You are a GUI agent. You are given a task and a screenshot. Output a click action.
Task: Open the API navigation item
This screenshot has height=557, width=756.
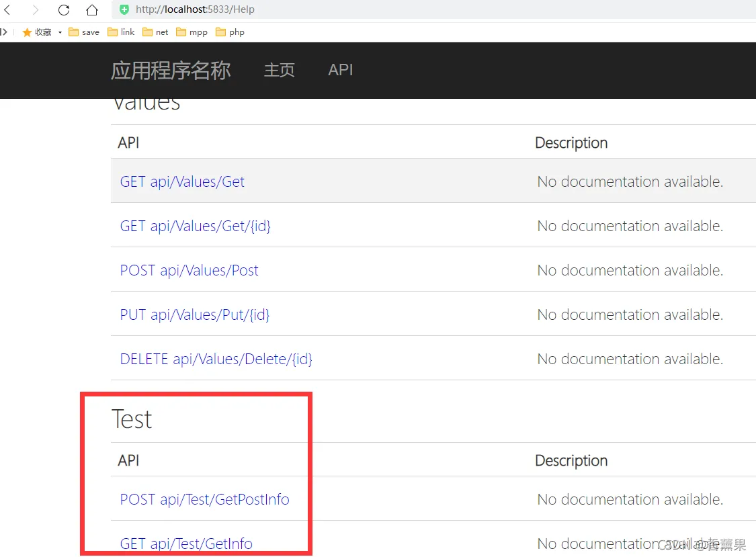341,70
